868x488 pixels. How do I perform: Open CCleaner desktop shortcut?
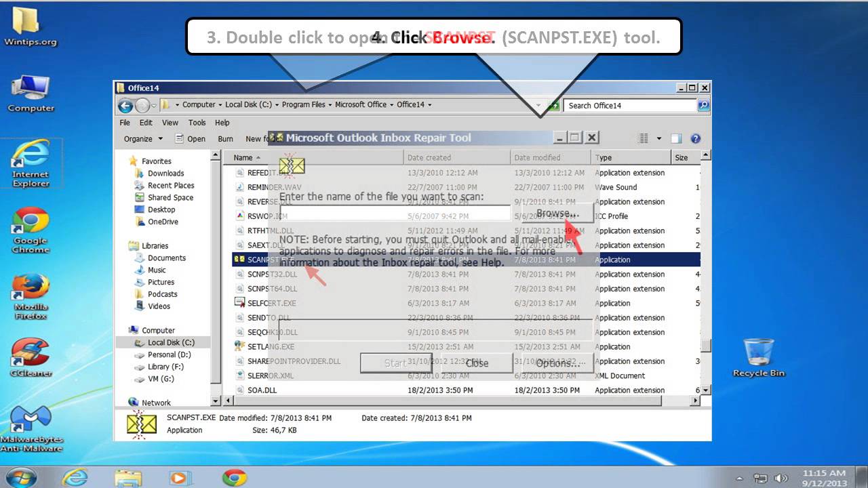[x=31, y=358]
